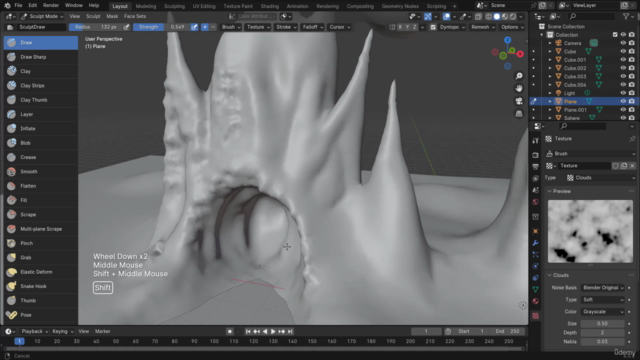The height and width of the screenshot is (360, 640).
Task: Hide the Cube object in outliner
Action: point(623,51)
